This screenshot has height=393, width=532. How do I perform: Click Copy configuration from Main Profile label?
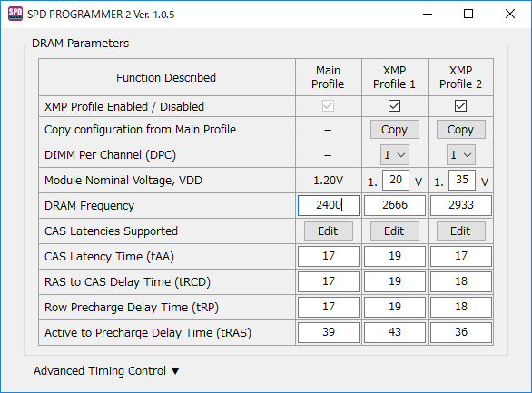[140, 130]
